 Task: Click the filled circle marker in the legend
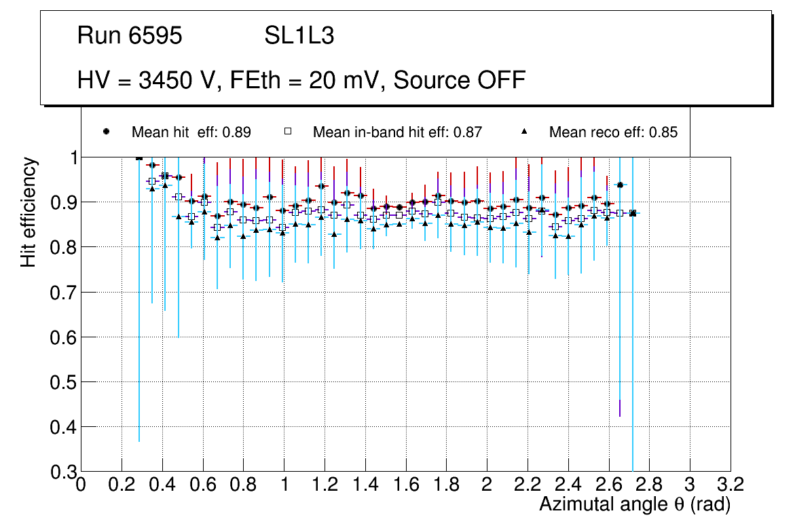[x=106, y=132]
